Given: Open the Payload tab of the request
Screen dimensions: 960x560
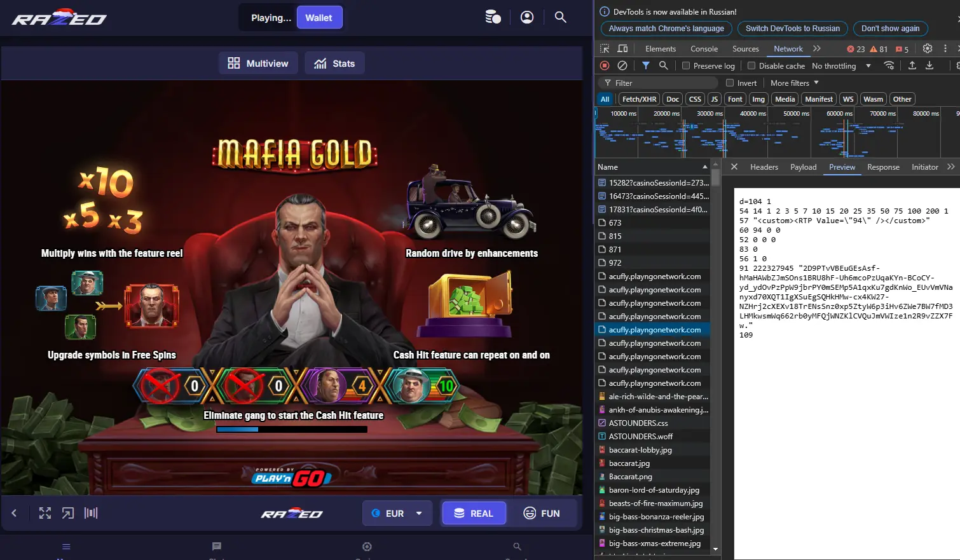Looking at the screenshot, I should [x=804, y=167].
